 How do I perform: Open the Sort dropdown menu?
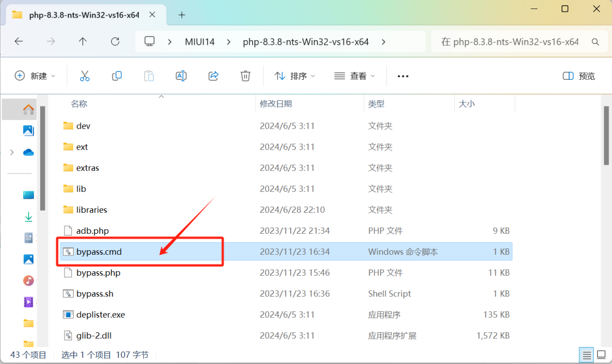[295, 76]
